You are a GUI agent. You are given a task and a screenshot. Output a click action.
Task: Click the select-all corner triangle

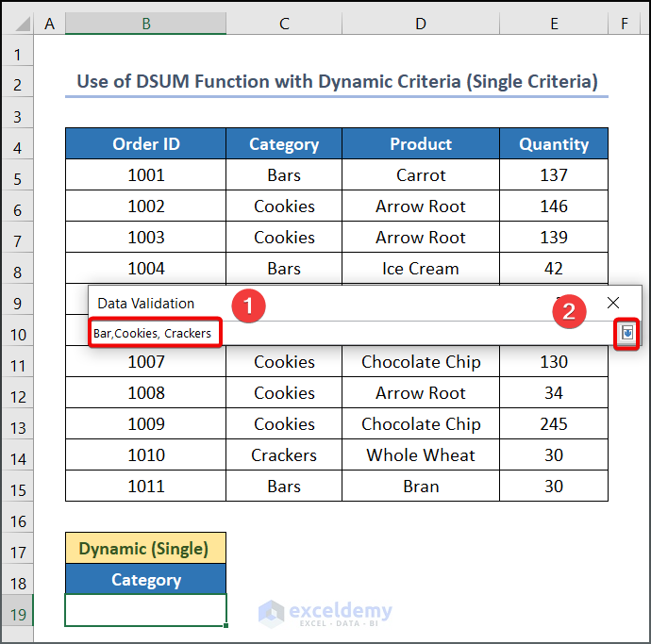(23, 25)
